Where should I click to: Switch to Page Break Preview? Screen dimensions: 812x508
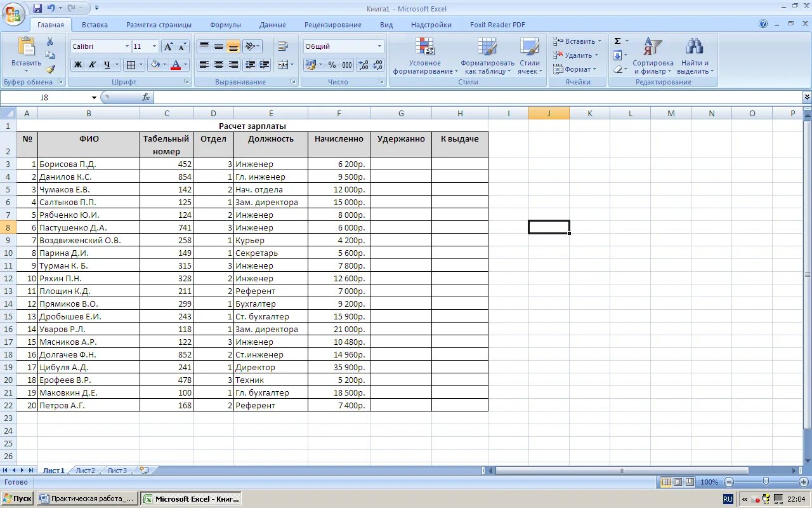click(x=689, y=483)
